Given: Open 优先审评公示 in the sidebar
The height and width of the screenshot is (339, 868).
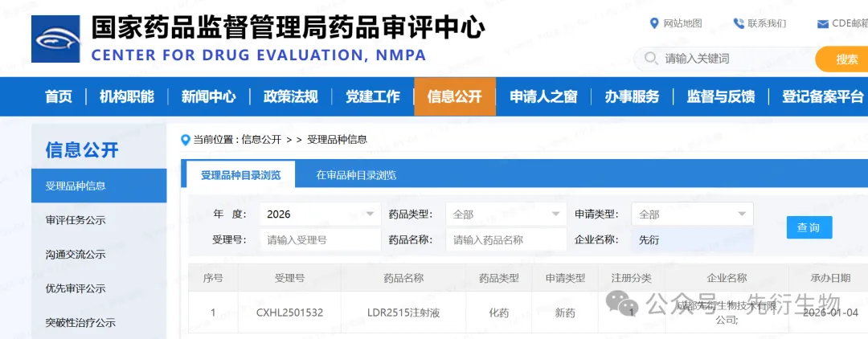Looking at the screenshot, I should (76, 288).
